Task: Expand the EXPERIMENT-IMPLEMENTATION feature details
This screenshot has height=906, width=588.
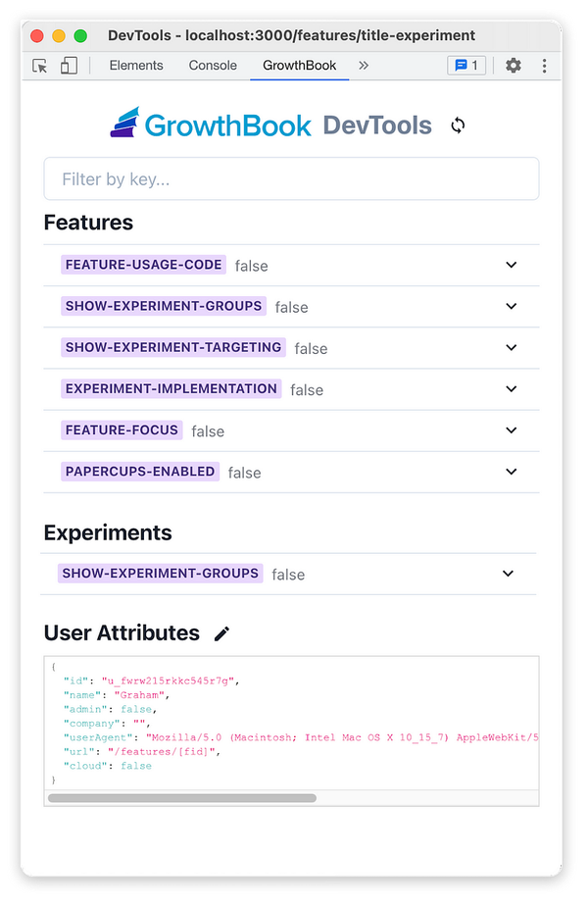Action: [x=511, y=389]
